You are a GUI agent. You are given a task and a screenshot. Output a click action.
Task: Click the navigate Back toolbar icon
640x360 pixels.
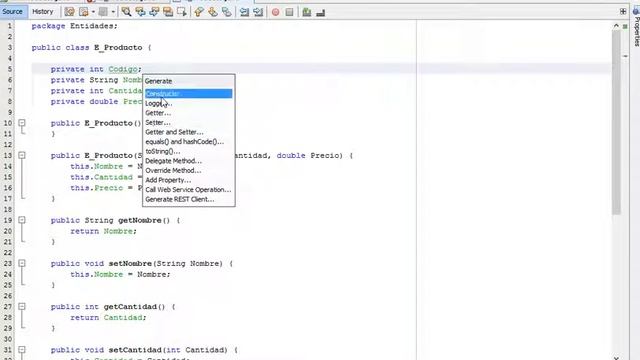click(x=84, y=12)
